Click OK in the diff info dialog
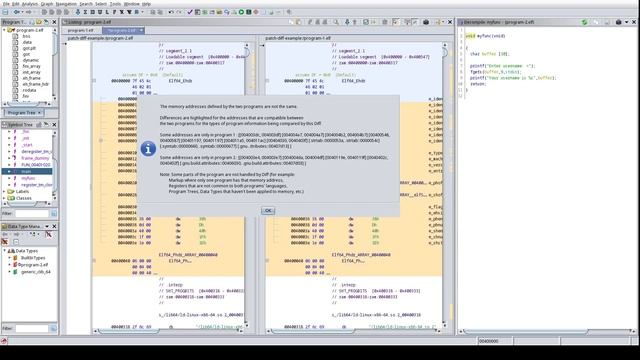 (x=268, y=211)
